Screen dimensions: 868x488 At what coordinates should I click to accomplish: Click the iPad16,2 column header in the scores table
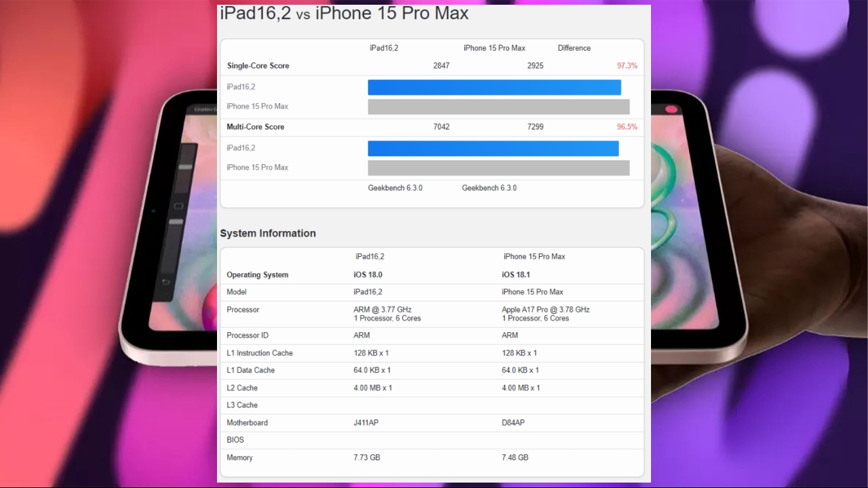[384, 48]
